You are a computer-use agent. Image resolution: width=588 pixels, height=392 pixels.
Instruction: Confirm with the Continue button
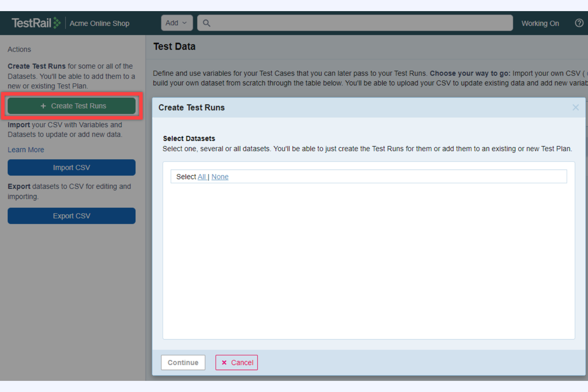point(183,362)
